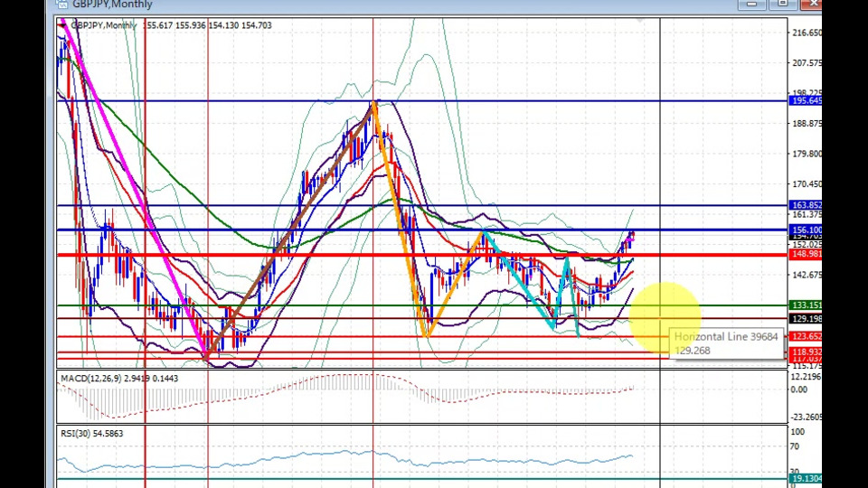The image size is (868, 488).
Task: Minimize the GBPJPY,Monthly chart window
Action: (x=751, y=4)
